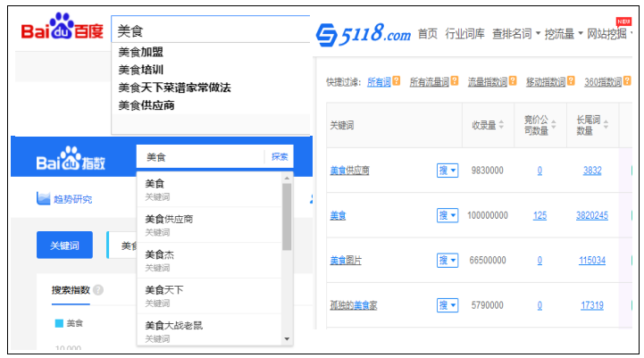
Task: Open long-tail count 115034
Action: click(592, 260)
